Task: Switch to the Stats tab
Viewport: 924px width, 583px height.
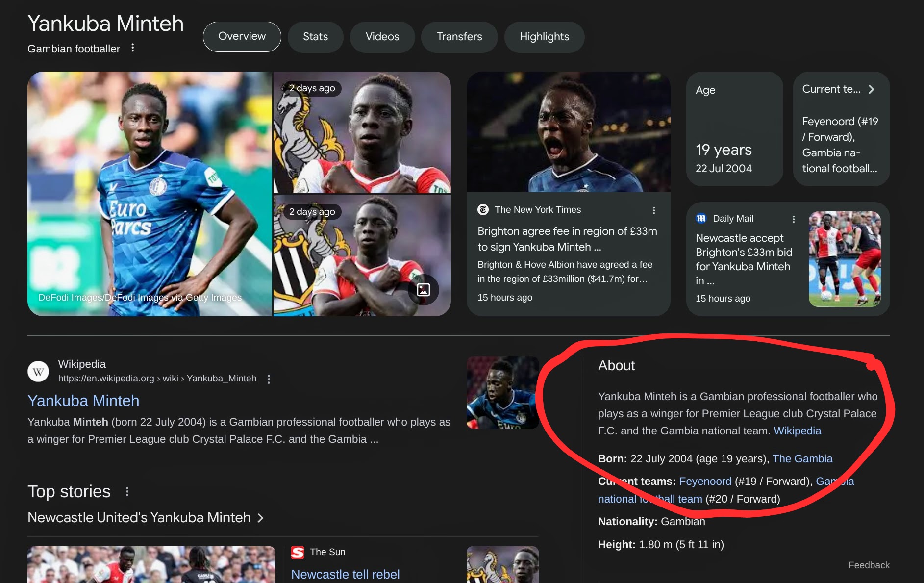Action: coord(315,37)
